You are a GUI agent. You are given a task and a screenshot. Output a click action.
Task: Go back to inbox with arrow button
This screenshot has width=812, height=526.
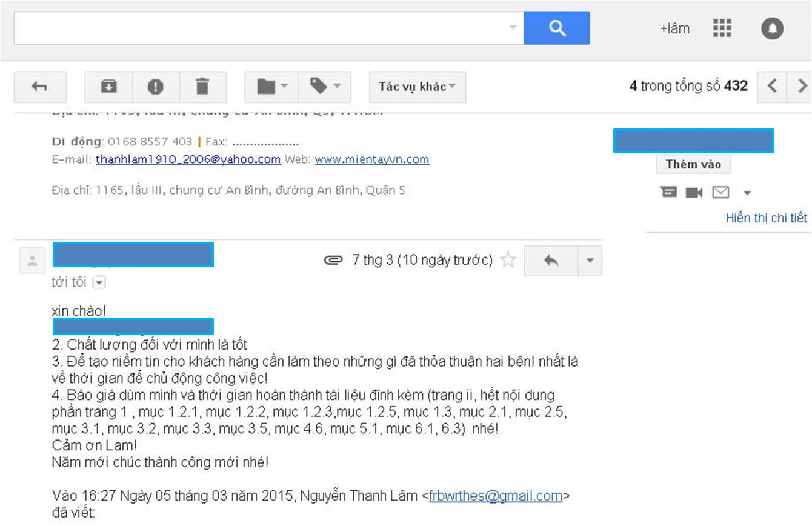pyautogui.click(x=39, y=87)
